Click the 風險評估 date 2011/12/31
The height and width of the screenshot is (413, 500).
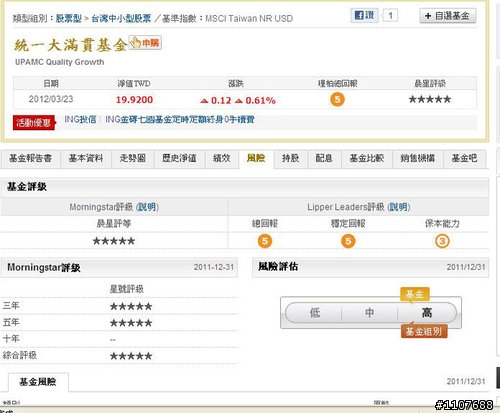(466, 267)
